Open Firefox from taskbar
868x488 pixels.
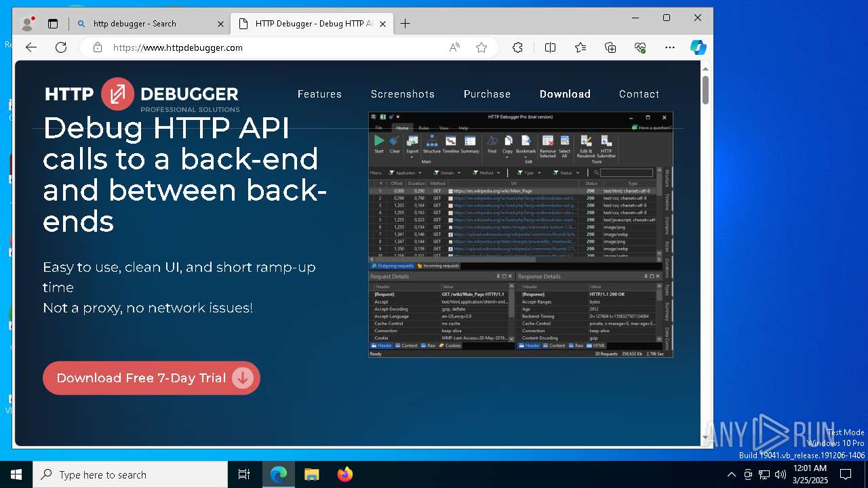tap(344, 474)
